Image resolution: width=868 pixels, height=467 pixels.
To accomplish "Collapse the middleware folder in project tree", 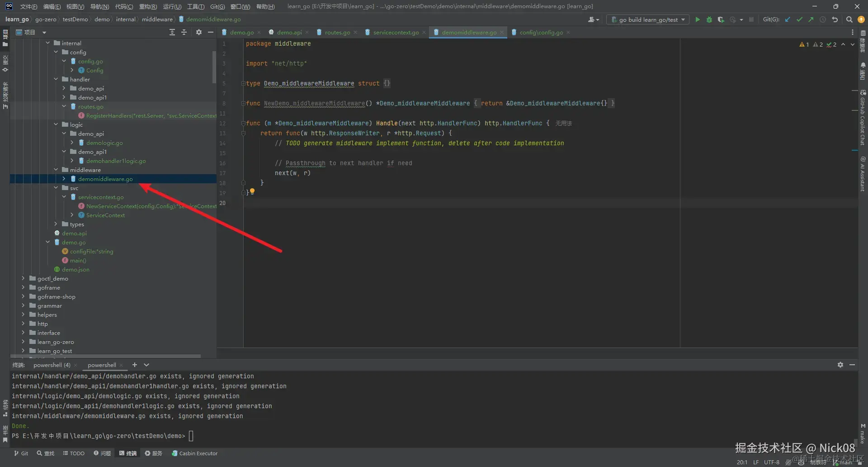I will pos(56,170).
